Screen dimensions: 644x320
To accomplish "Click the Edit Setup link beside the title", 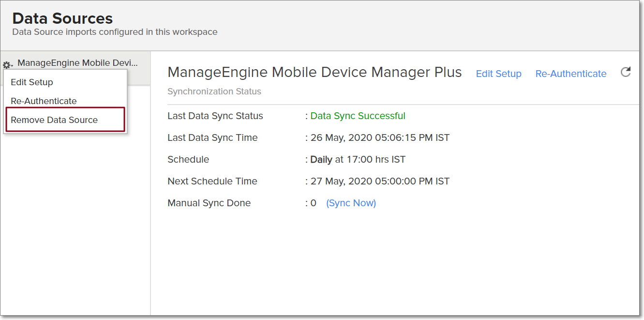I will 498,74.
